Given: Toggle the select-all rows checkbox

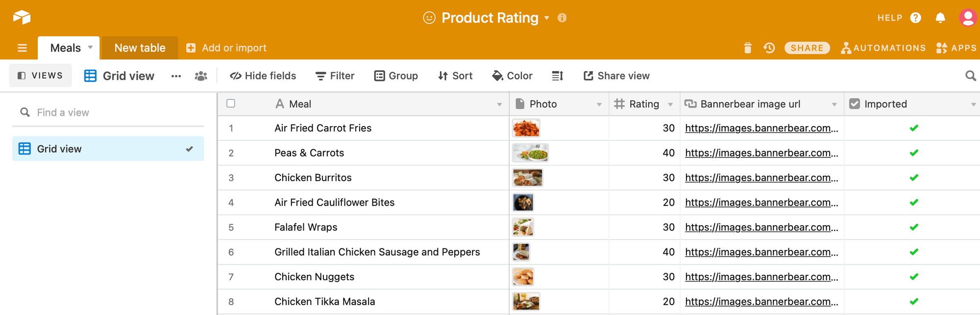Looking at the screenshot, I should click(x=231, y=104).
